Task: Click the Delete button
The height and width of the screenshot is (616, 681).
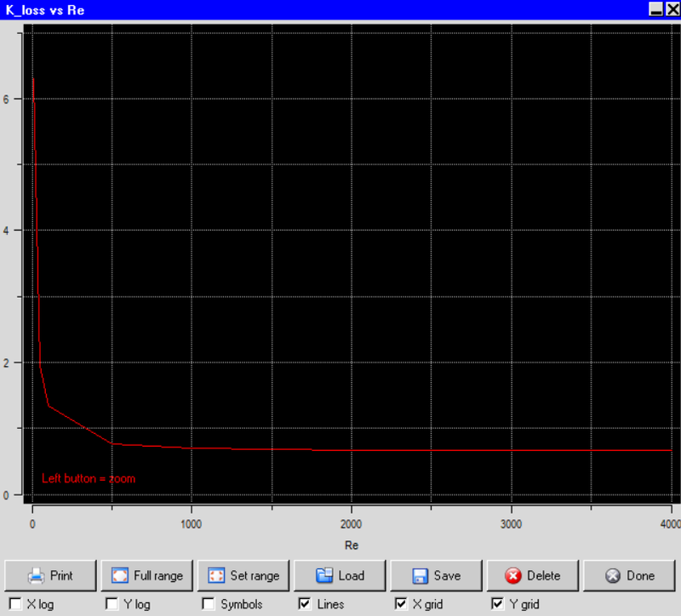Action: tap(533, 576)
